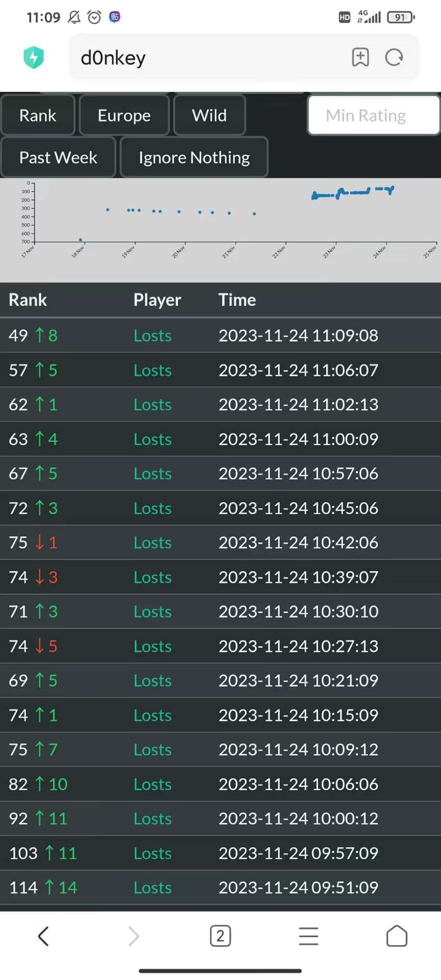The height and width of the screenshot is (980, 441).
Task: Focus the Min Rating input field
Action: click(x=373, y=115)
